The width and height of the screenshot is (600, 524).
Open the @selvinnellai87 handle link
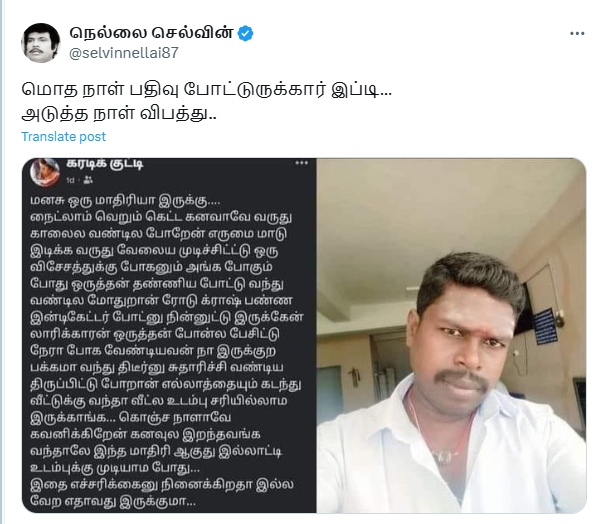tap(124, 52)
